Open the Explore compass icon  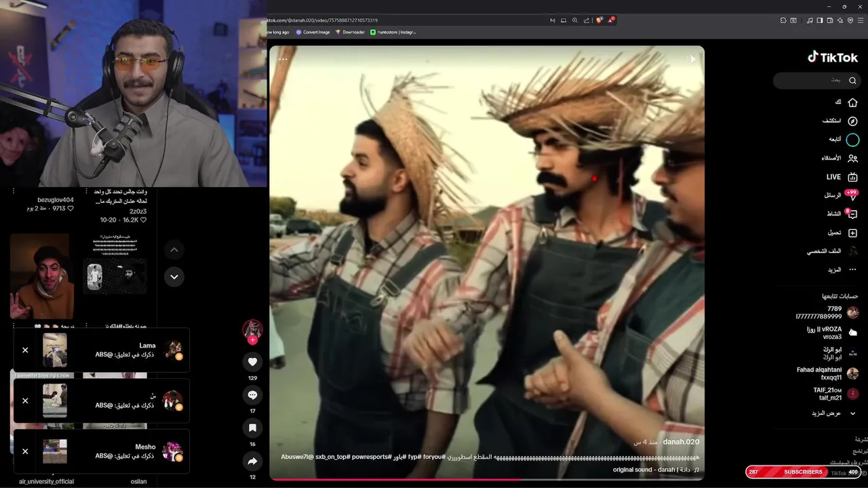pos(852,121)
